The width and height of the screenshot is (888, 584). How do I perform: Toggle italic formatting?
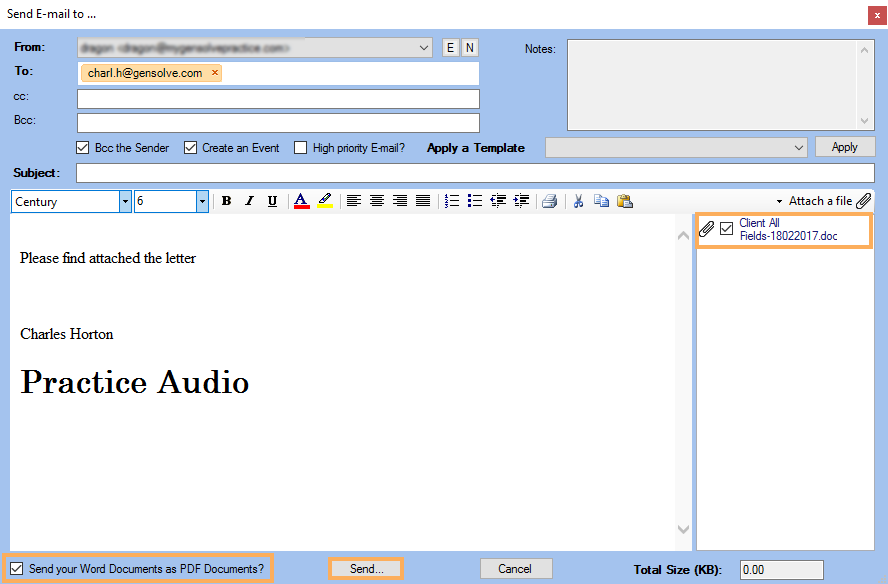pyautogui.click(x=249, y=201)
